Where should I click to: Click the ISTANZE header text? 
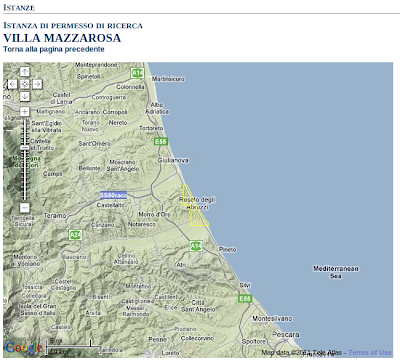(x=19, y=7)
